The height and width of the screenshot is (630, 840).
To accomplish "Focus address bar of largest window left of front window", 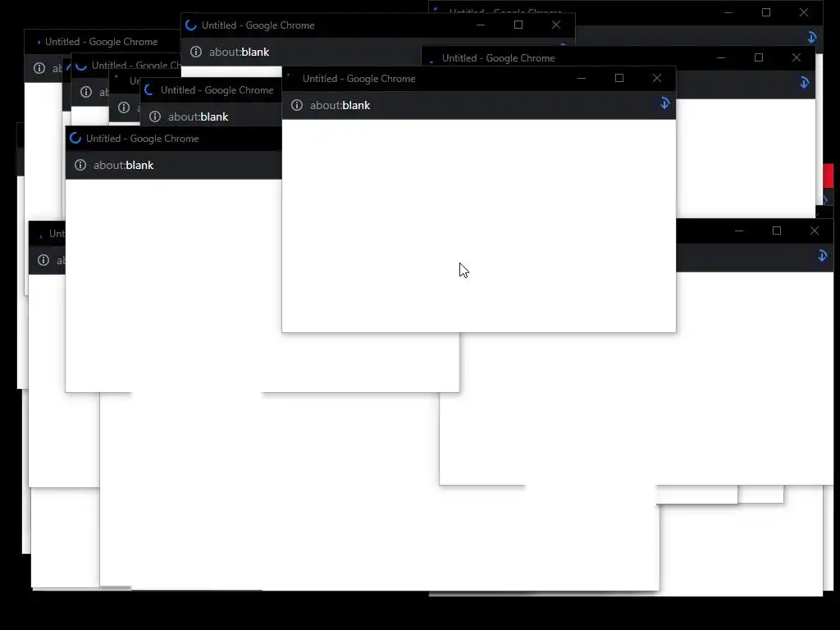I will tap(123, 165).
